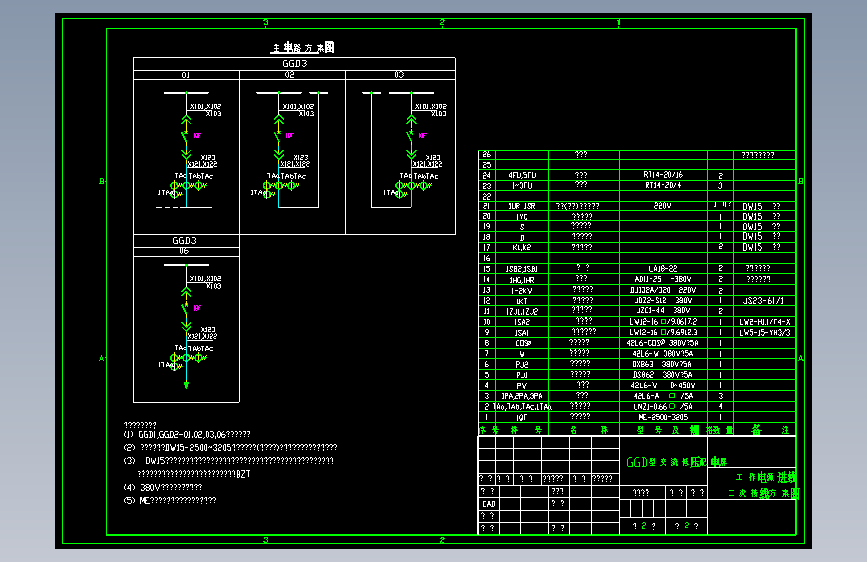This screenshot has height=562, width=867.
Task: Select the QF label in panel 06
Action: [x=197, y=308]
